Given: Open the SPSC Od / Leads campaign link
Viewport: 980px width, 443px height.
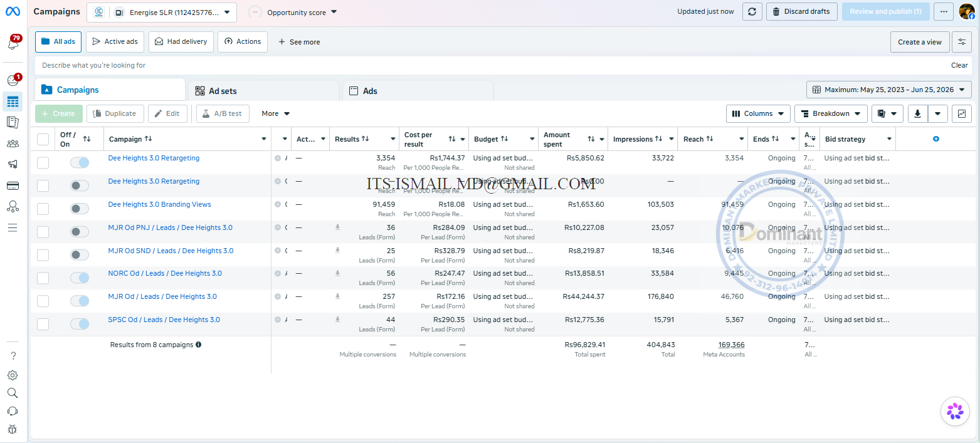Looking at the screenshot, I should tap(164, 320).
